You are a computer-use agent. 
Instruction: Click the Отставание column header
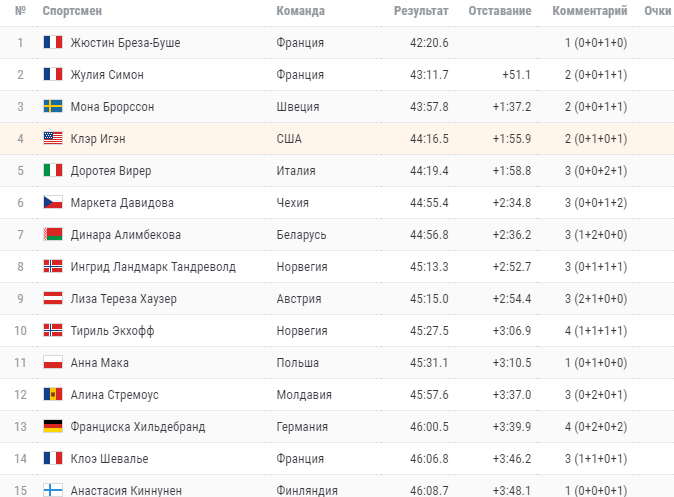tap(501, 11)
